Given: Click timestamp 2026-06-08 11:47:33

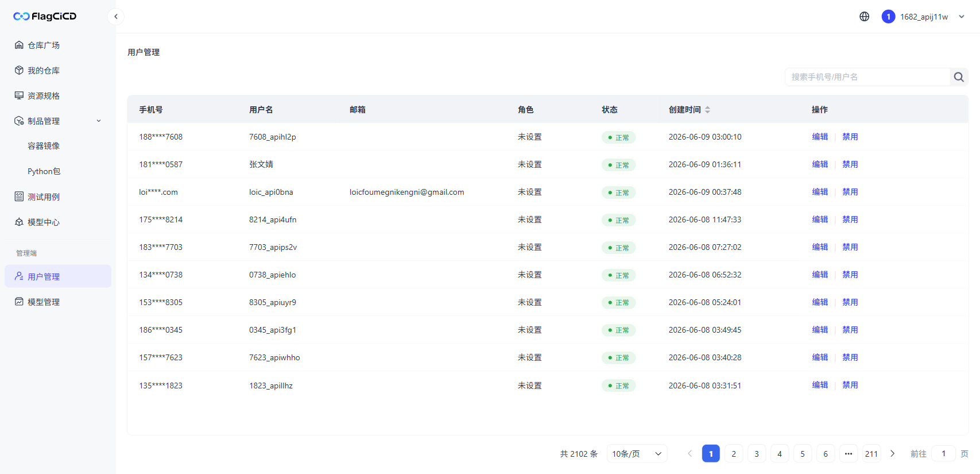Looking at the screenshot, I should click(705, 219).
